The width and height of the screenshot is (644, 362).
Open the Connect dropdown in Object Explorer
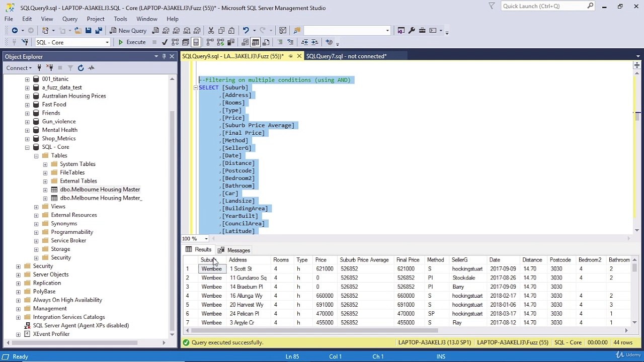click(x=19, y=68)
